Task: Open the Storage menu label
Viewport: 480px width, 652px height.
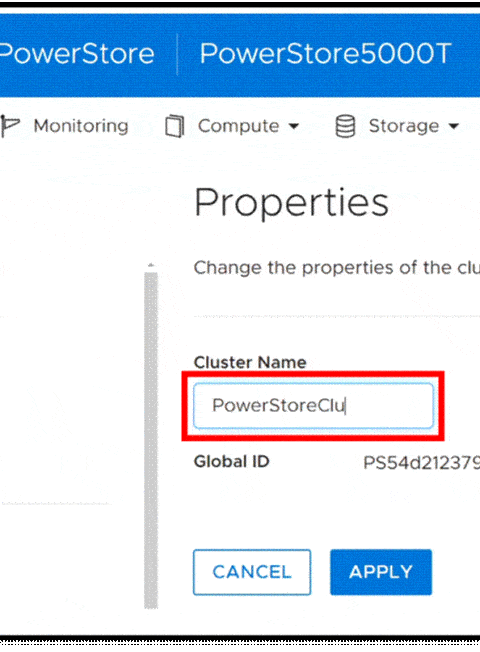Action: [404, 126]
